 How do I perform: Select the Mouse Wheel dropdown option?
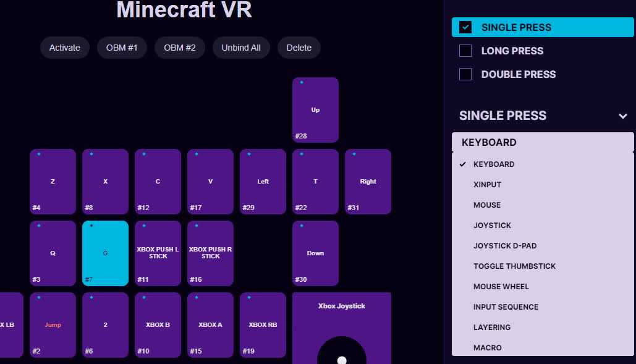point(501,287)
